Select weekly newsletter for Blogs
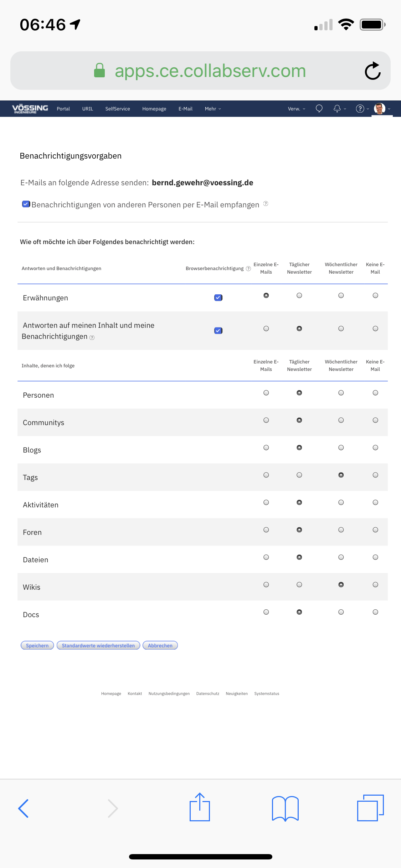The width and height of the screenshot is (401, 868). point(341,448)
